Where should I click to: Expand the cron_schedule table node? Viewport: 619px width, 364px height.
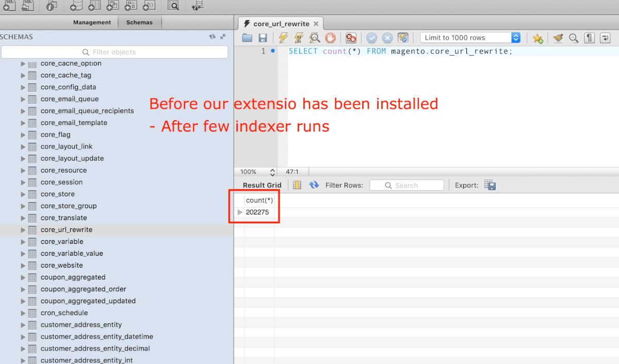coord(23,313)
